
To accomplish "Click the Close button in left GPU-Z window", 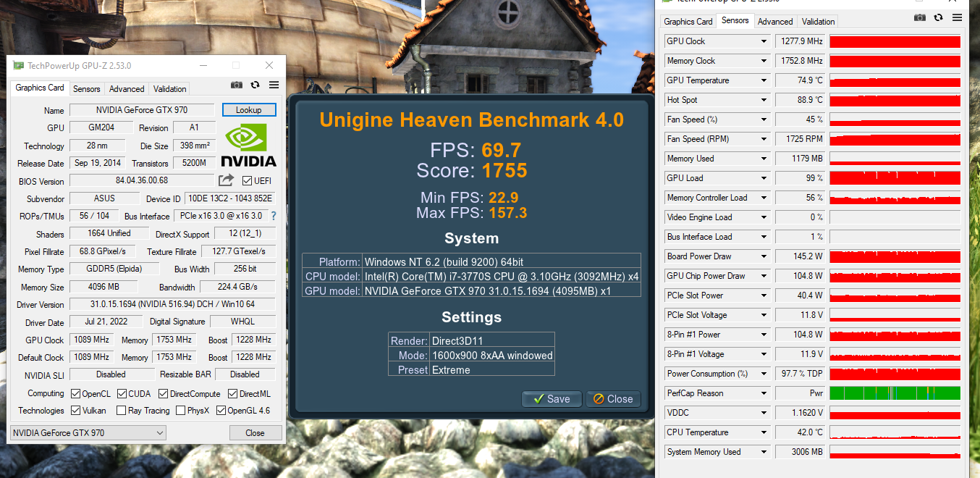I will click(x=255, y=433).
